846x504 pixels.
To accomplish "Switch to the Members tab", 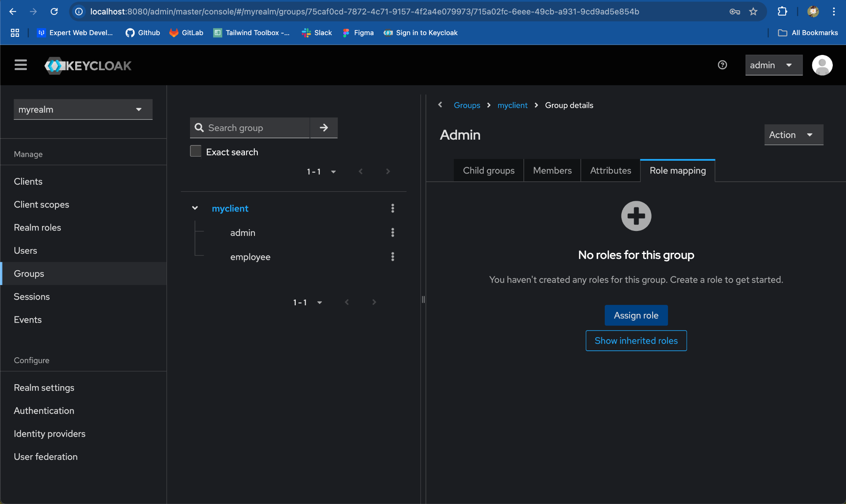I will click(552, 170).
